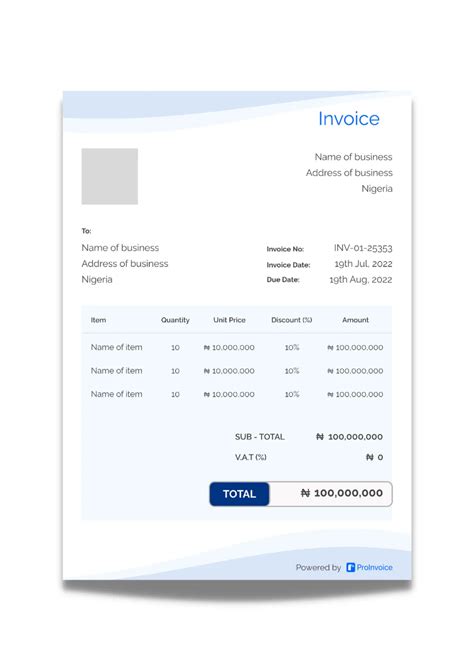Click 'Name of item' in third row
The width and height of the screenshot is (474, 670).
[x=116, y=394]
